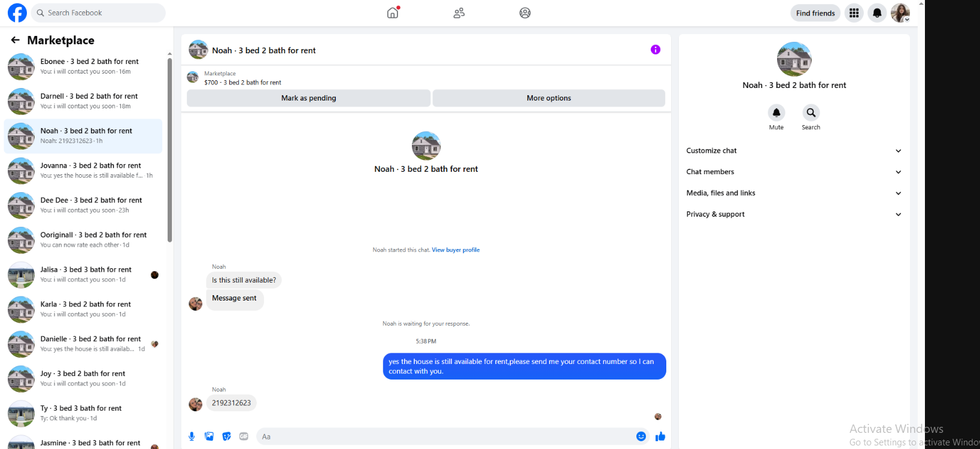
Task: Click Mark as pending button
Action: [308, 98]
